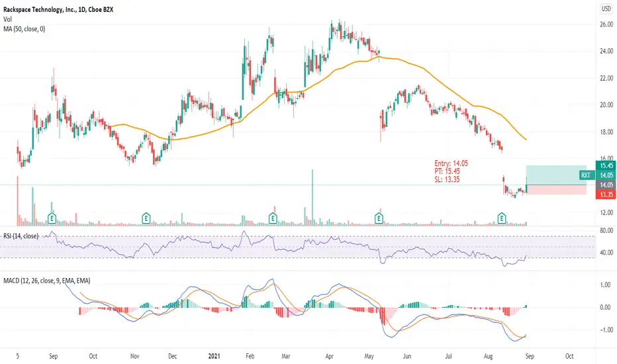617x364 pixels.
Task: Click the May label on time axis
Action: click(x=369, y=356)
